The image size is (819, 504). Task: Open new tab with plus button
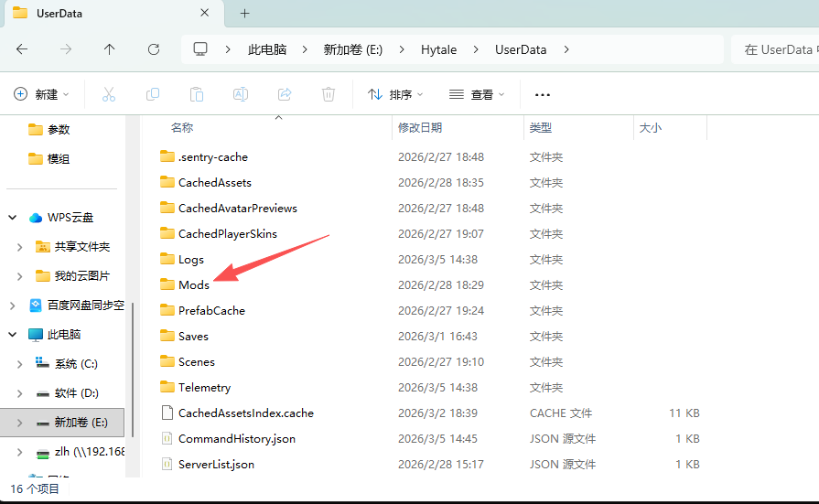[x=244, y=14]
